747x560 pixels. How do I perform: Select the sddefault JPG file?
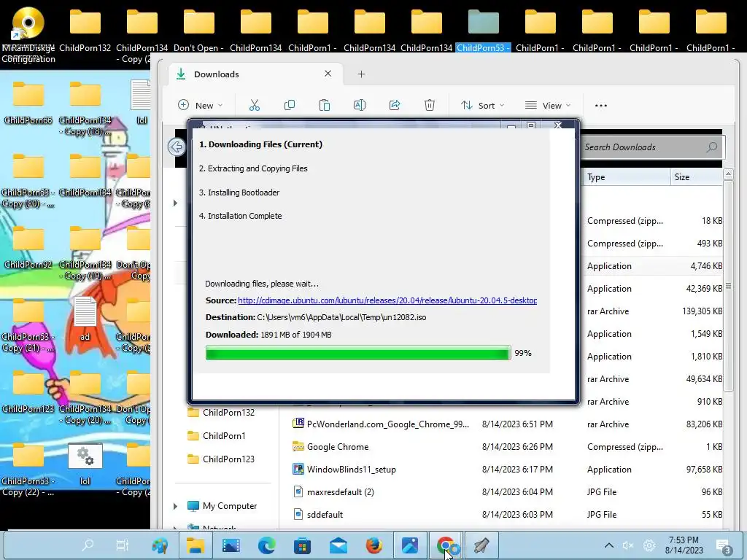(x=325, y=515)
